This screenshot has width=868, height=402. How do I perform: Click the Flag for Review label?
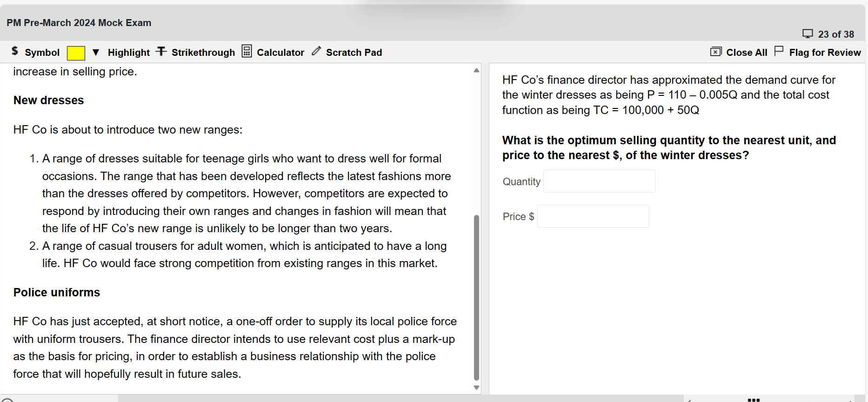click(824, 53)
